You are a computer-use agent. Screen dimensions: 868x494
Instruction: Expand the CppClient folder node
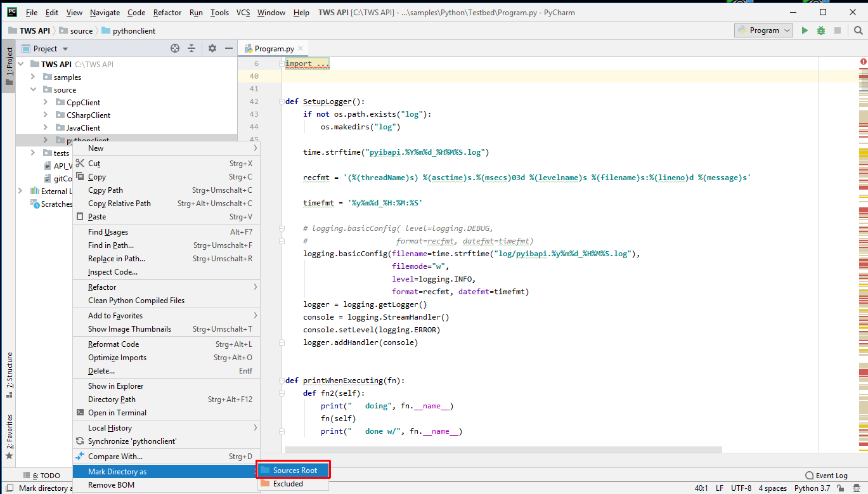tap(46, 102)
